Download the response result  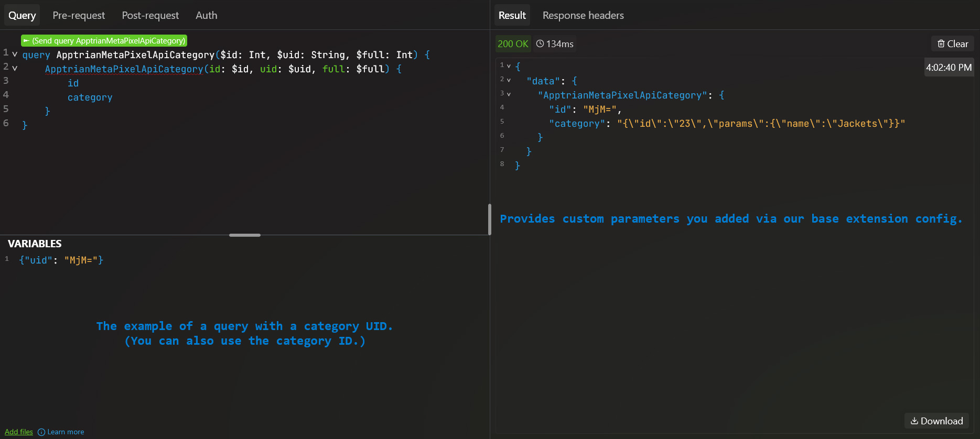[936, 421]
